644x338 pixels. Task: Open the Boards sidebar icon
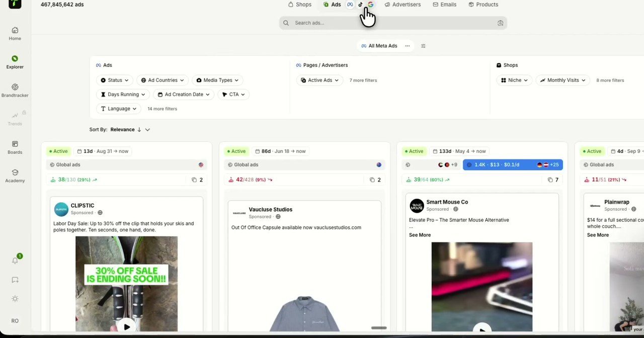pyautogui.click(x=15, y=147)
